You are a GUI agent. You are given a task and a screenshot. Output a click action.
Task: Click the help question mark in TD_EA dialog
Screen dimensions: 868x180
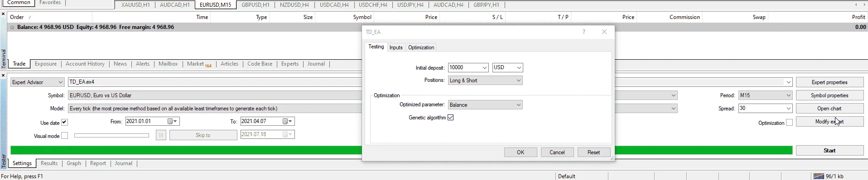coord(584,32)
